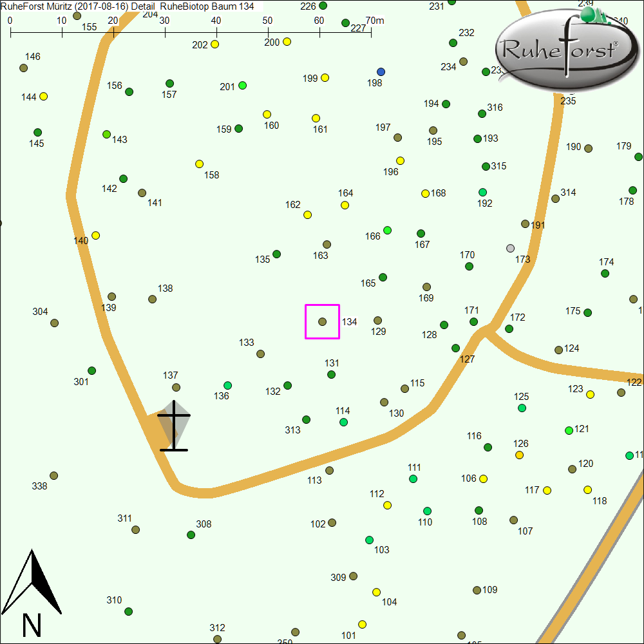
Task: Select tree 134 inside the magenta box
Action: 323,321
